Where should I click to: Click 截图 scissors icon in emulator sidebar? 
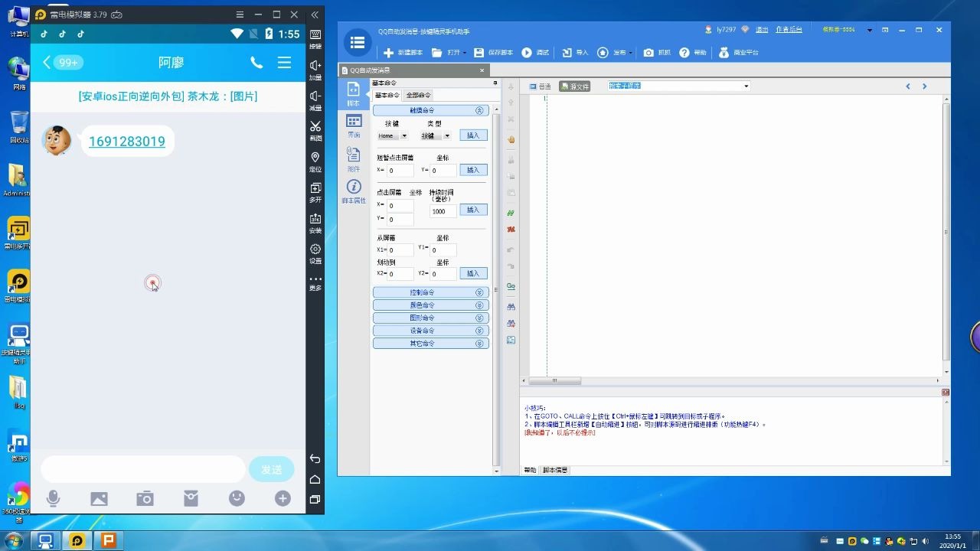click(315, 131)
